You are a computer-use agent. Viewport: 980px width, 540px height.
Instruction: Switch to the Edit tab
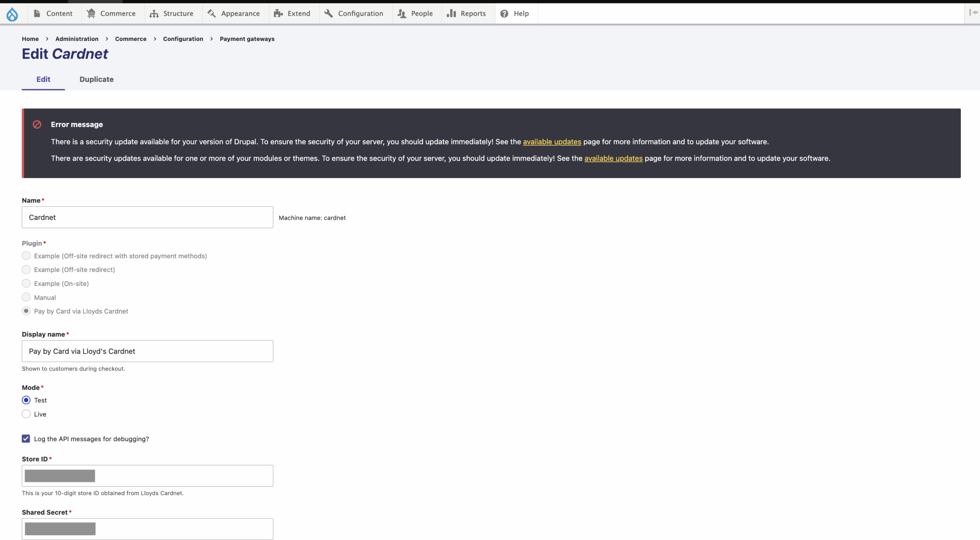pos(43,79)
